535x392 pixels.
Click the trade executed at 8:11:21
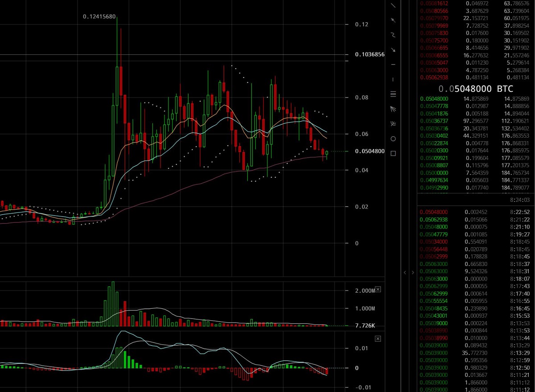click(x=476, y=375)
